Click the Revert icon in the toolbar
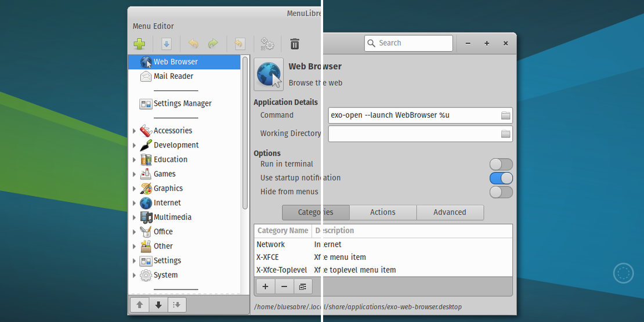This screenshot has height=322, width=644. pos(240,44)
